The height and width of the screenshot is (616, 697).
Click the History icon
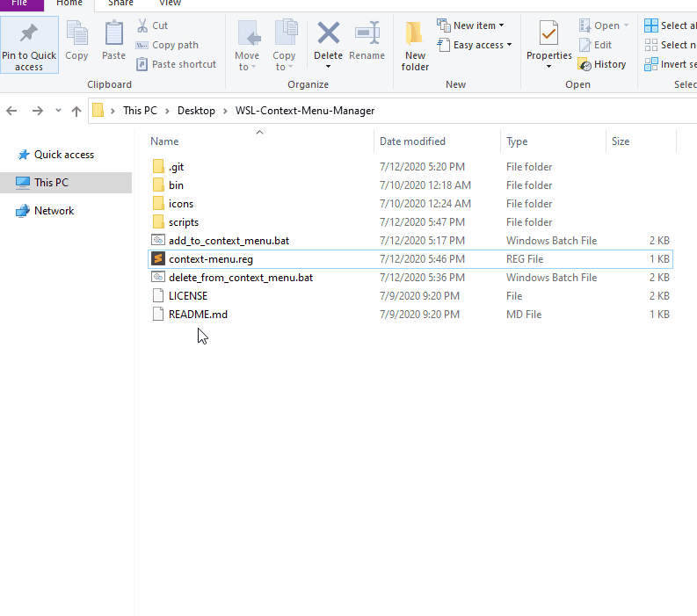pyautogui.click(x=584, y=64)
